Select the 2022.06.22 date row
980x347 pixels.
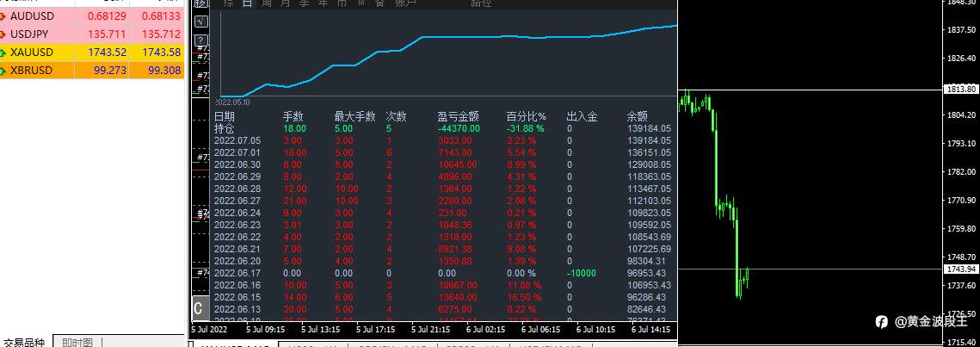[444, 237]
